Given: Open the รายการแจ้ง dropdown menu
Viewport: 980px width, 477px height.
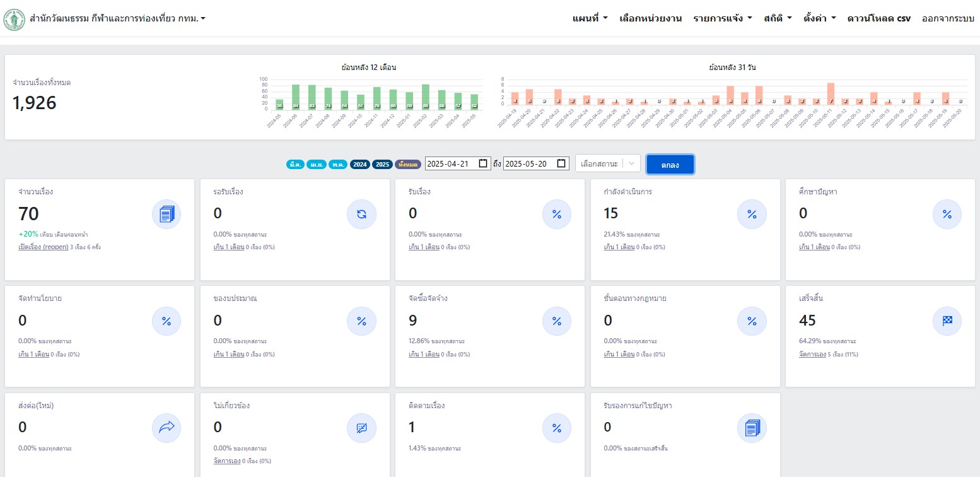Looking at the screenshot, I should (x=723, y=19).
